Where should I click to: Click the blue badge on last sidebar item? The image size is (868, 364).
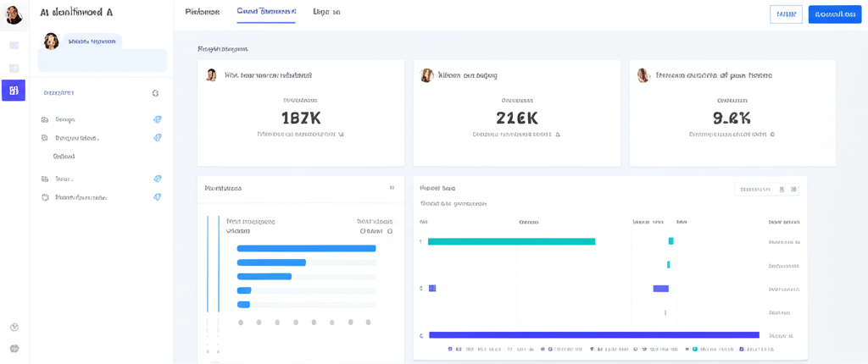coord(157,197)
